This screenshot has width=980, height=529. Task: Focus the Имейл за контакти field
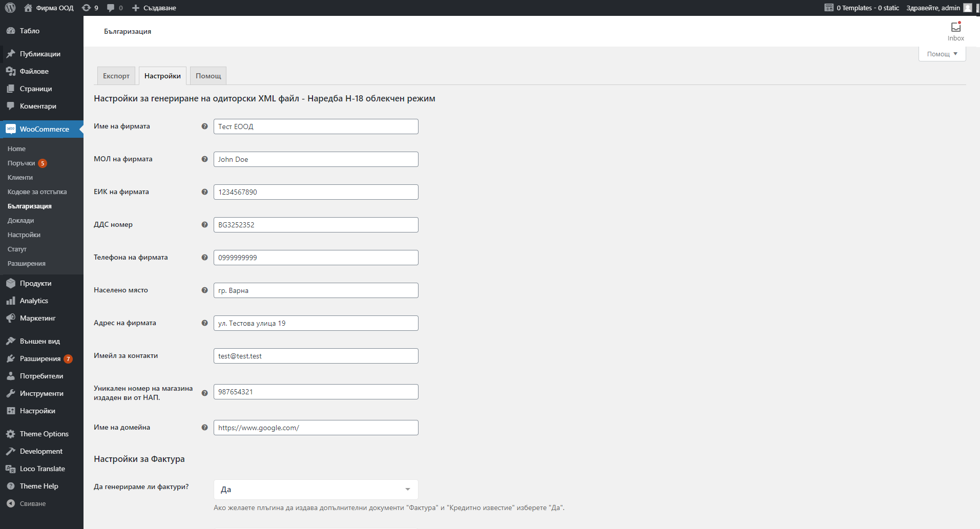pyautogui.click(x=316, y=356)
